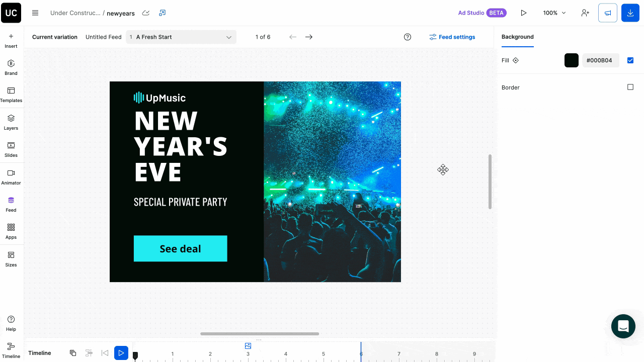Viewport: 644px width, 362px height.
Task: Select the concert photo on canvas
Action: (333, 182)
